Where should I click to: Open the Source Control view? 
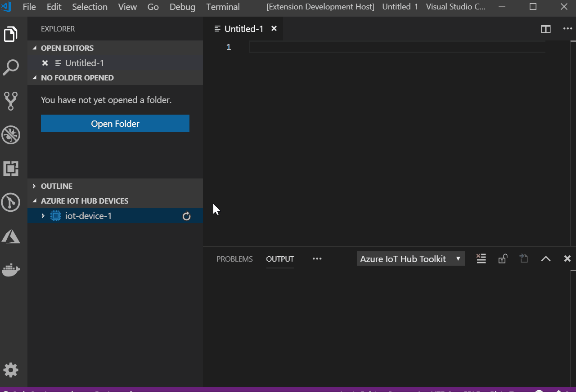click(x=11, y=101)
